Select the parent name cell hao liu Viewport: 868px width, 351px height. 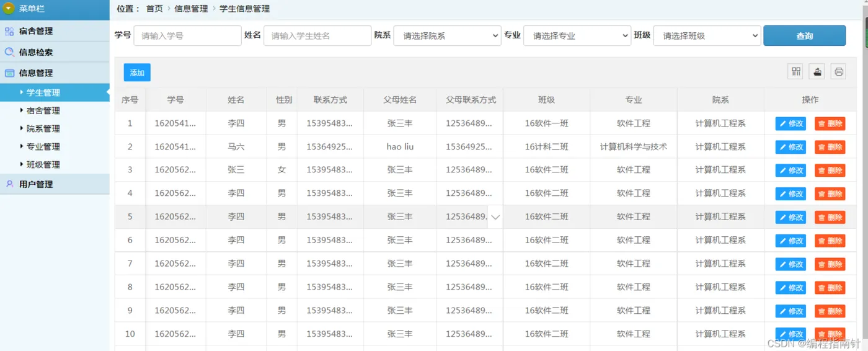(x=400, y=147)
